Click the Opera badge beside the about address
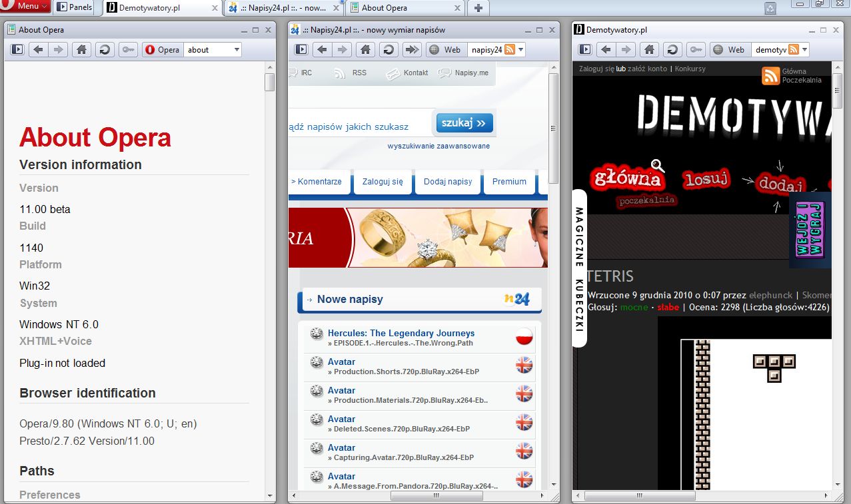The width and height of the screenshot is (851, 504). (x=163, y=49)
